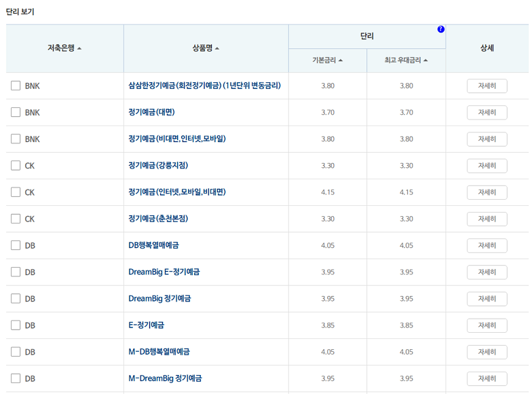Open the DB E-정기예금 product link

(x=147, y=325)
